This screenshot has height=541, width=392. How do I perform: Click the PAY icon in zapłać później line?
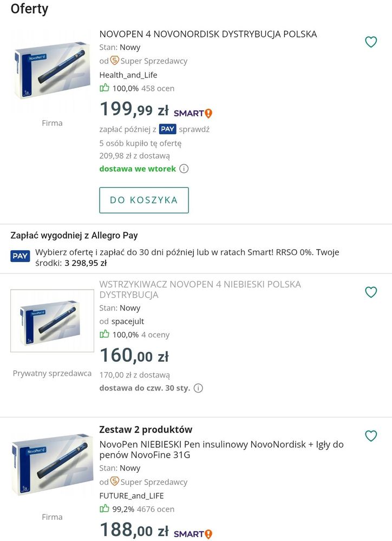pos(168,129)
